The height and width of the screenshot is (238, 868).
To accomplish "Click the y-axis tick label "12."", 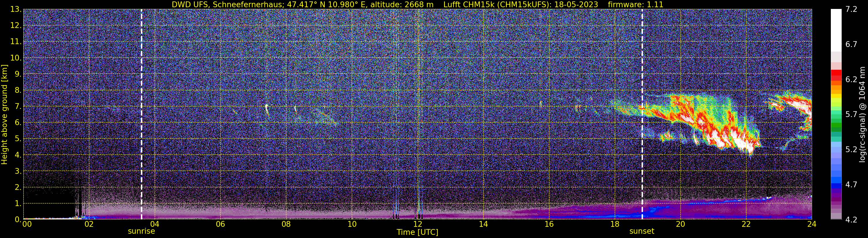I will coord(16,26).
